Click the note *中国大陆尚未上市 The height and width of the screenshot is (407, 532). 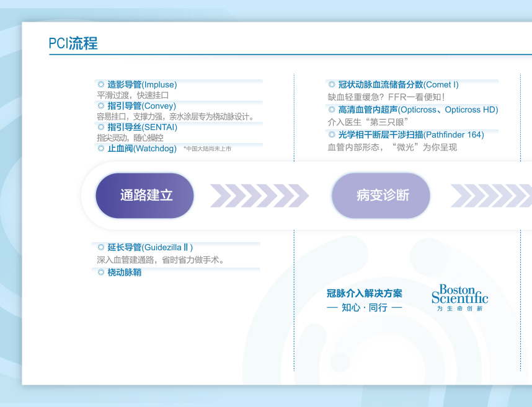[207, 149]
